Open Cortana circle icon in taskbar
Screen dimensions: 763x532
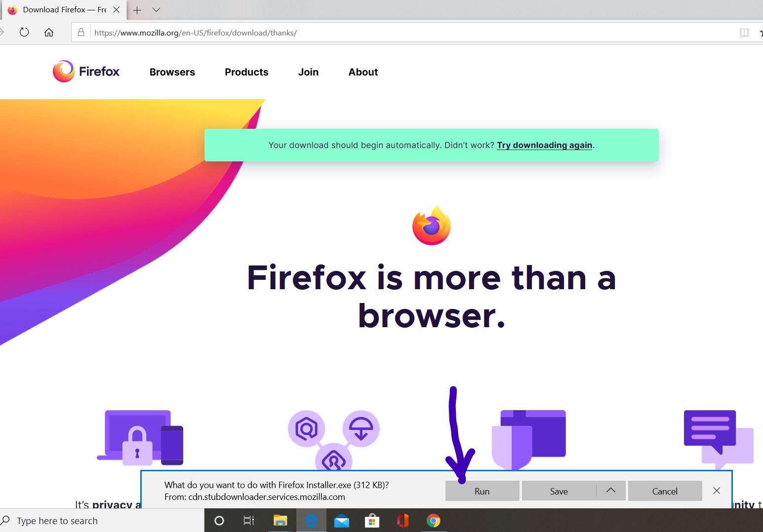219,521
